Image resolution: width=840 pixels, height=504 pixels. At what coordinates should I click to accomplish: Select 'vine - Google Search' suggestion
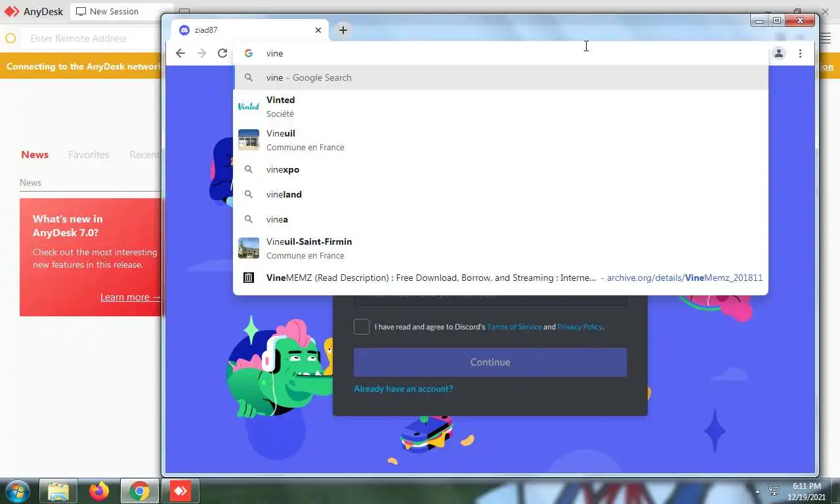click(500, 77)
